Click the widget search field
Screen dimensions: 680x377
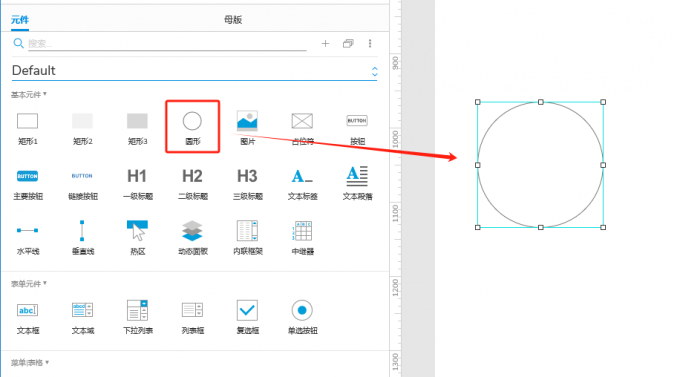tap(167, 43)
